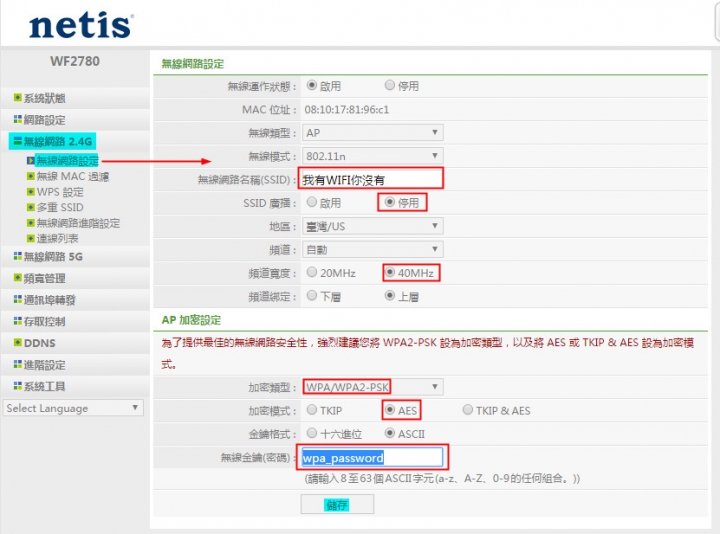Select 20MHz channel width
The height and width of the screenshot is (534, 720).
coord(312,272)
